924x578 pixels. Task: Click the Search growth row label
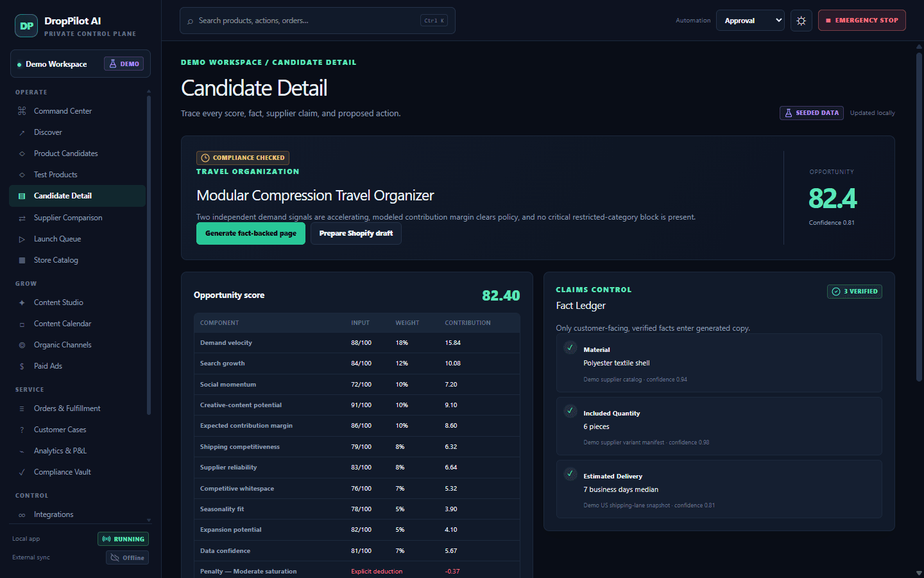(222, 363)
